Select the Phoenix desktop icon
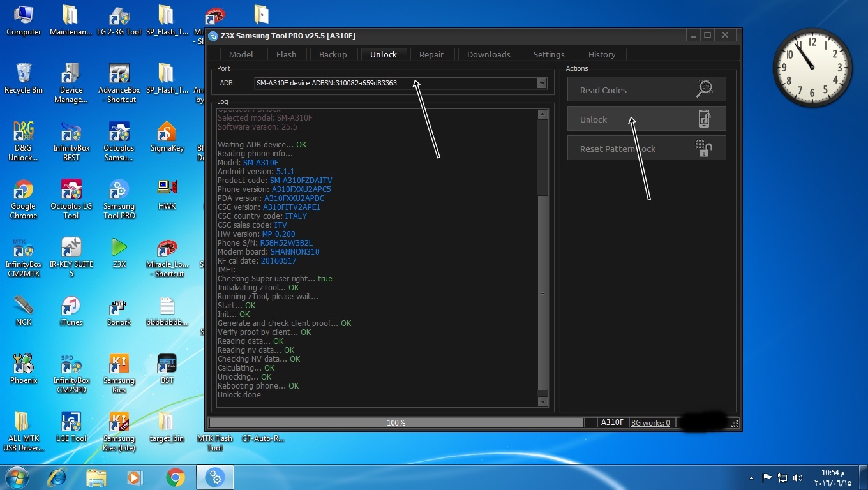The height and width of the screenshot is (490, 868). pos(24,369)
